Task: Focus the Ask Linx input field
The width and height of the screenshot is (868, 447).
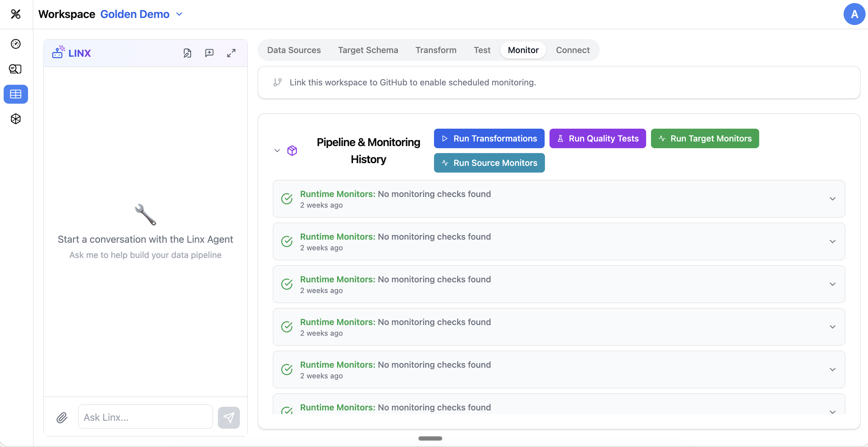Action: pyautogui.click(x=145, y=417)
